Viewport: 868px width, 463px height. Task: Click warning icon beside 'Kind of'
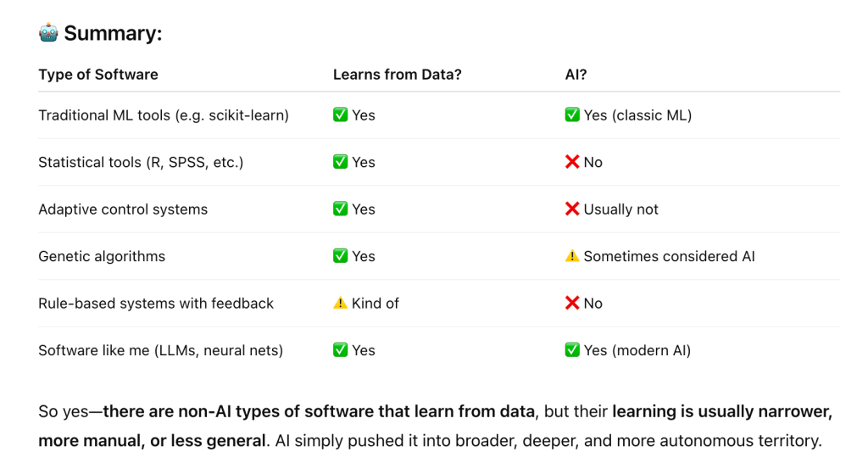(x=341, y=303)
